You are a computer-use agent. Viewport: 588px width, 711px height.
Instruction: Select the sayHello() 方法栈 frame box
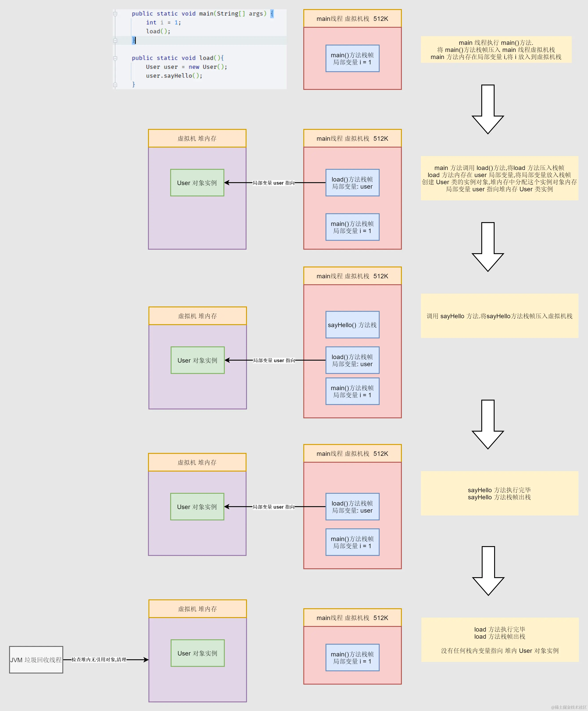click(x=352, y=325)
